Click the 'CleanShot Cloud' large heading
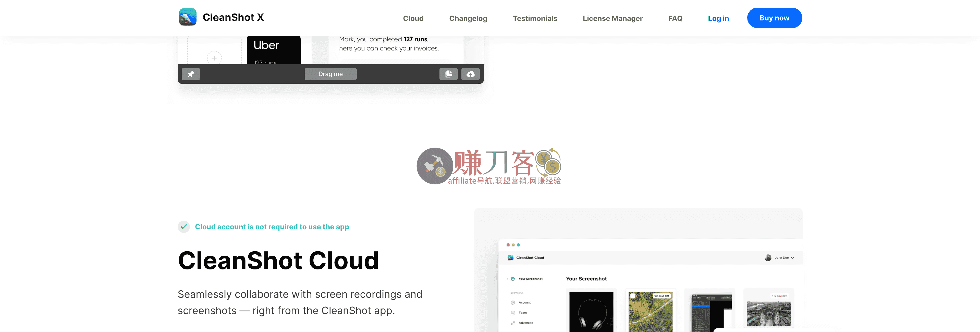 click(278, 261)
